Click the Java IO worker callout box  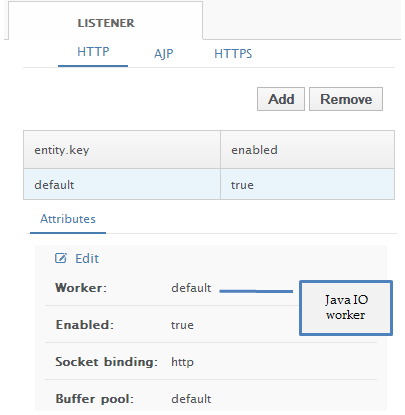(x=346, y=308)
